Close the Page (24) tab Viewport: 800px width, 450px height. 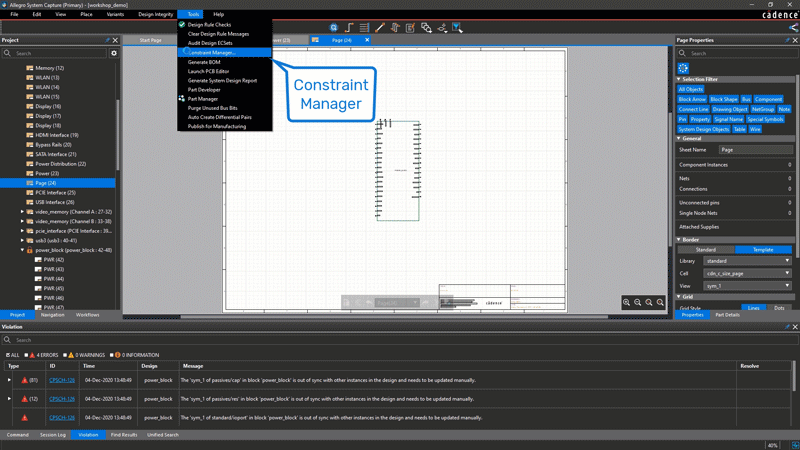pos(367,40)
